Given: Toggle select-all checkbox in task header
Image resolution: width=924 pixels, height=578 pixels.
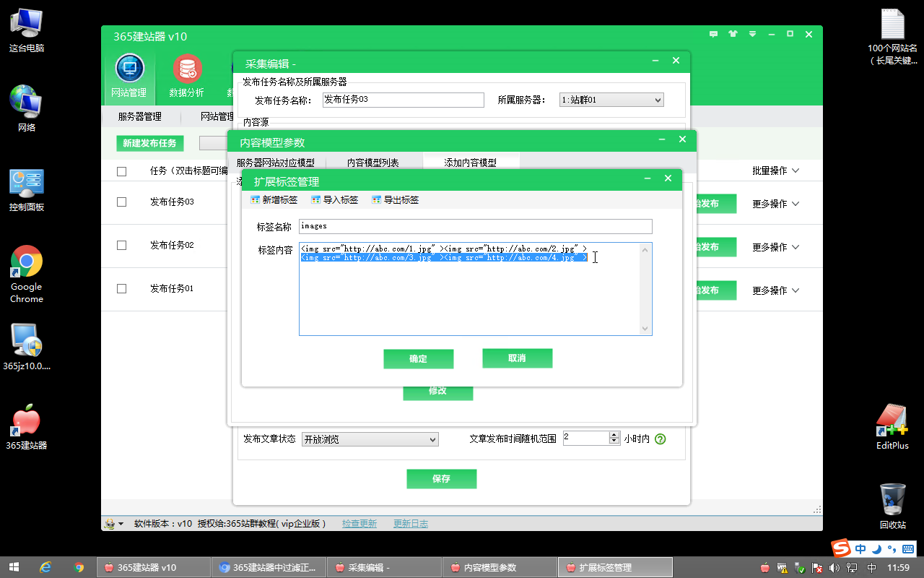Looking at the screenshot, I should point(121,171).
